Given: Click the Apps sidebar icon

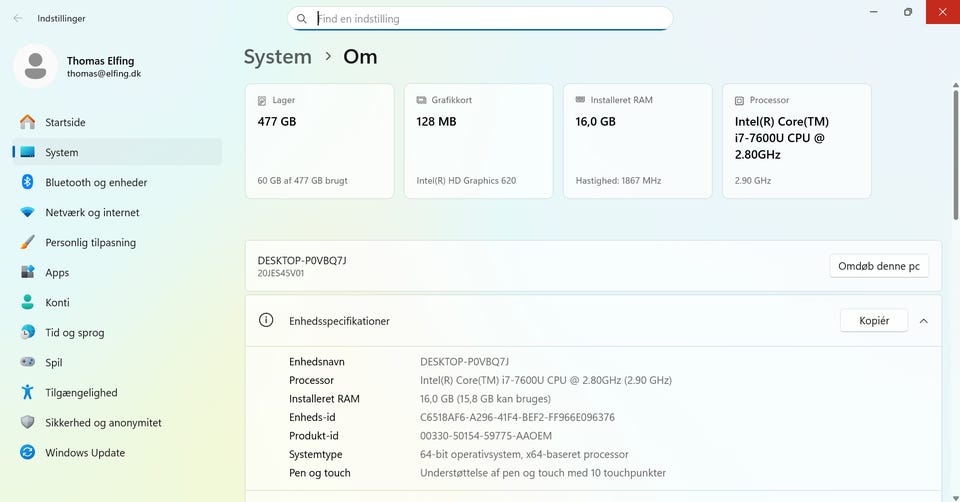Looking at the screenshot, I should 28,272.
